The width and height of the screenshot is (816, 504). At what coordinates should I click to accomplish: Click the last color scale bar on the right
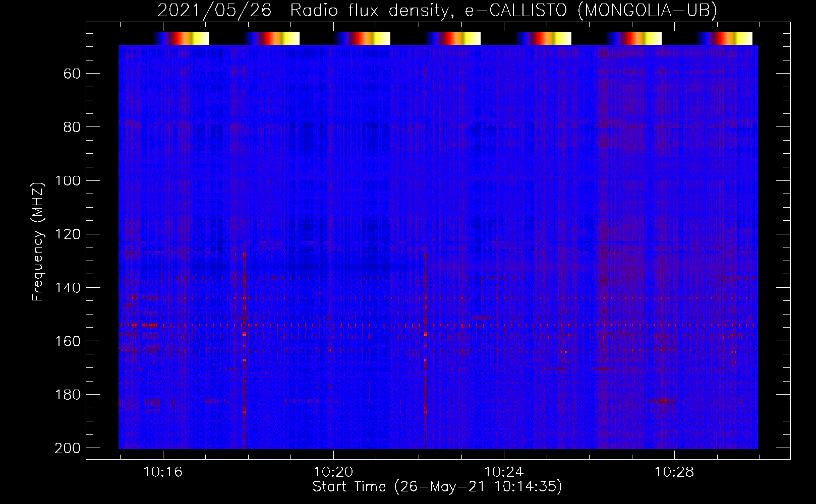[725, 38]
